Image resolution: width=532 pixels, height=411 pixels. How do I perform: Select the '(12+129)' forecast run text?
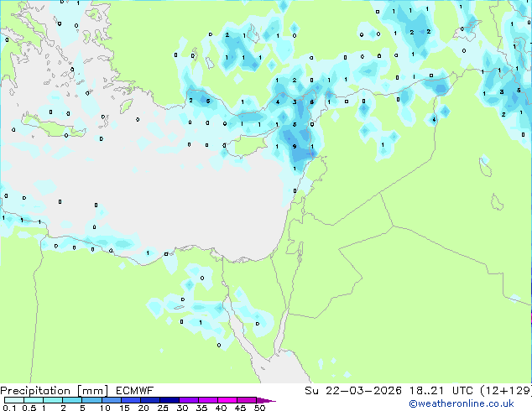(x=506, y=391)
